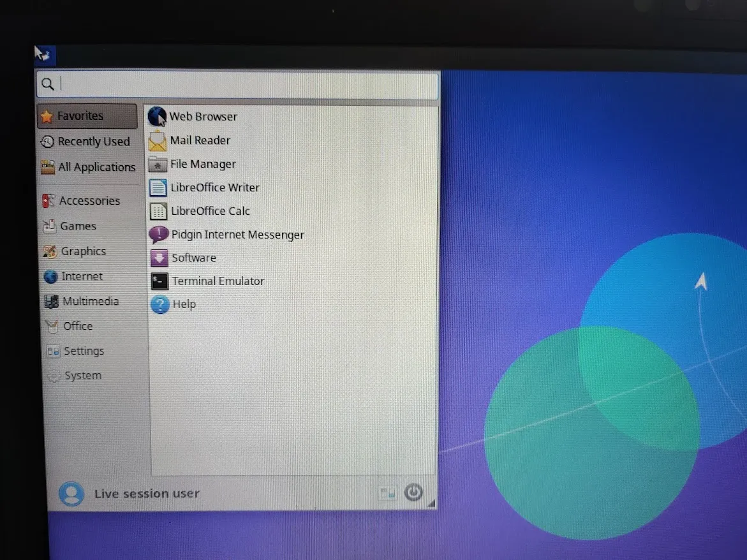Screen dimensions: 747x560
Task: Click the Mail Reader envelope icon
Action: click(x=157, y=141)
